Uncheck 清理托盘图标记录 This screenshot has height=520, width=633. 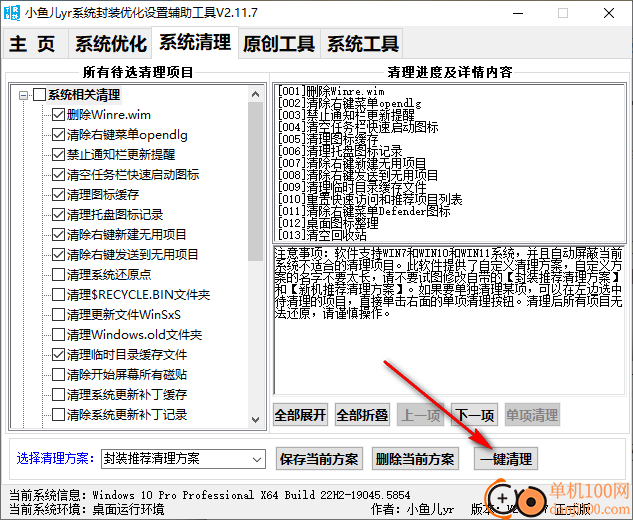pos(59,215)
